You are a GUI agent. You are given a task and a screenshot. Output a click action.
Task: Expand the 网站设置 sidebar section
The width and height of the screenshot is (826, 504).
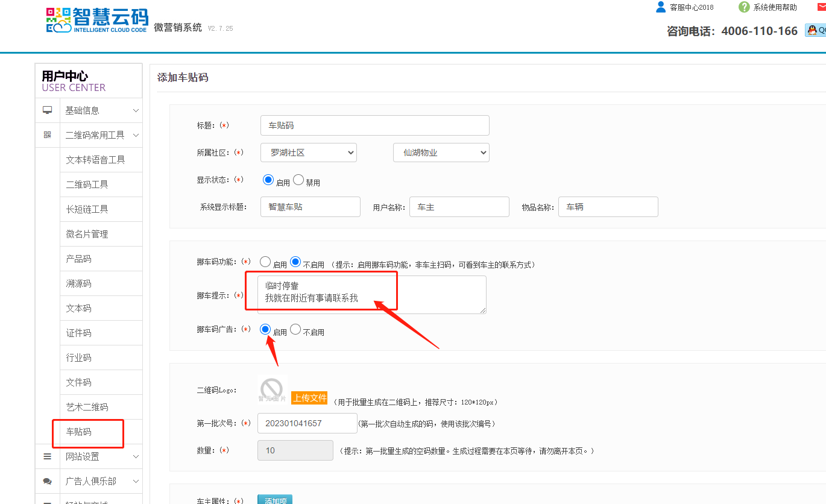click(101, 456)
